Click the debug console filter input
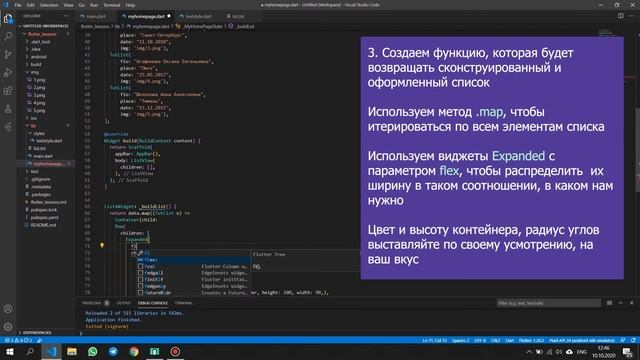Screen dimensions: 640x360 point(549,303)
